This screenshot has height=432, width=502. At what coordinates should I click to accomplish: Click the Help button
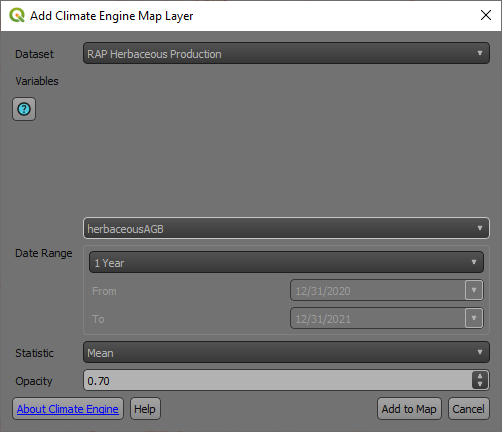click(145, 409)
